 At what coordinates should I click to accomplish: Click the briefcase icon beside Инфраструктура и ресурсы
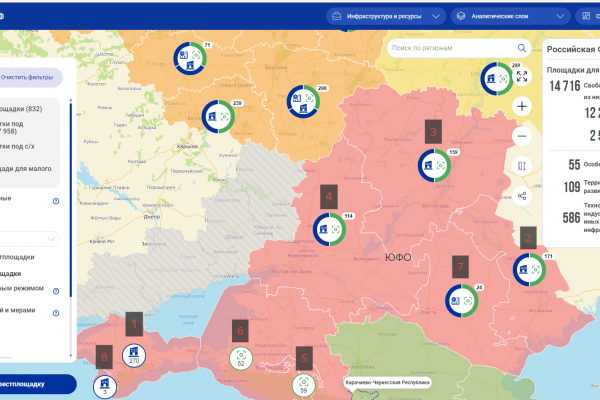(x=336, y=16)
